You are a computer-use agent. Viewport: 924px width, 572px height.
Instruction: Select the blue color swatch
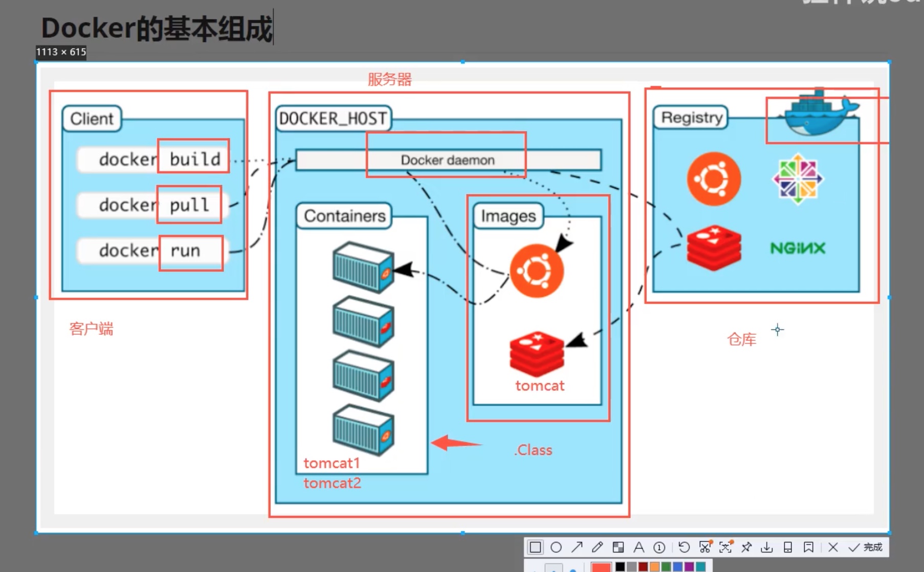click(x=677, y=566)
